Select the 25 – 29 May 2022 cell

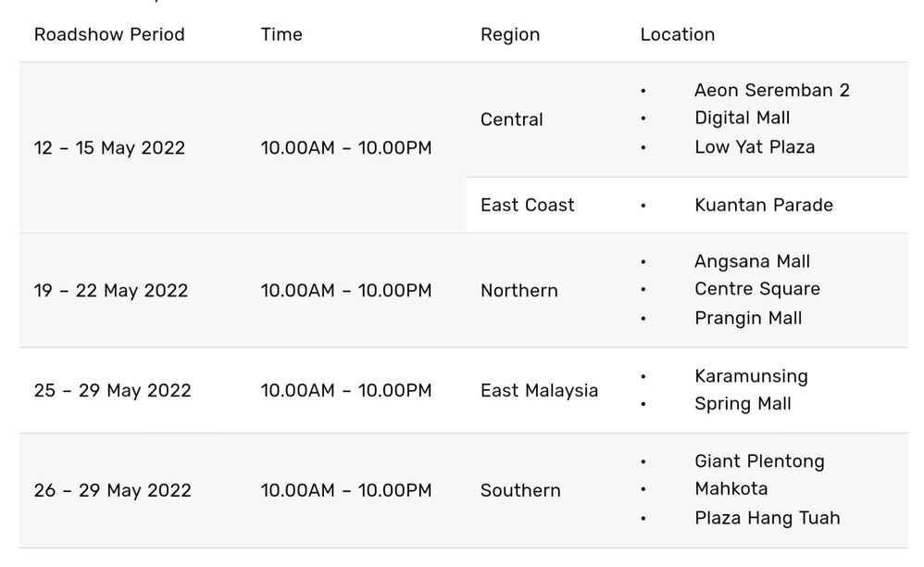113,391
